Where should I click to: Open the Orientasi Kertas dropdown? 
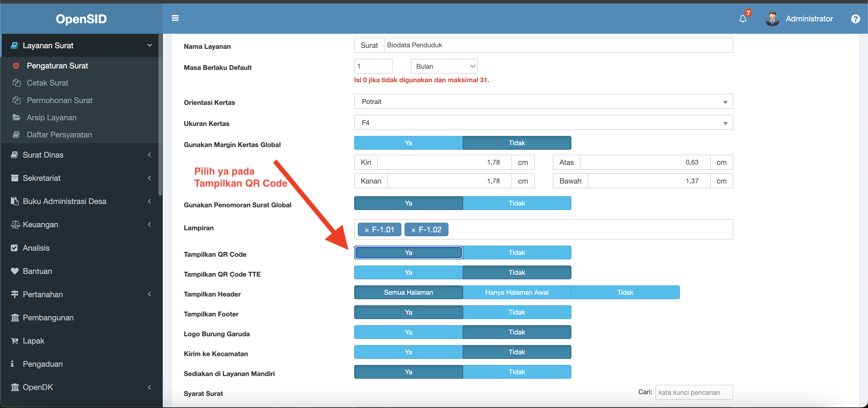pyautogui.click(x=543, y=102)
